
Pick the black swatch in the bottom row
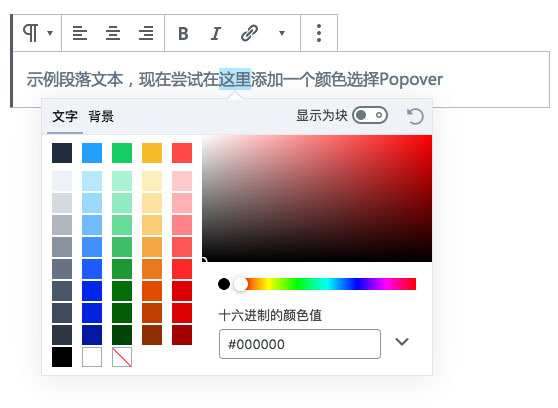point(62,357)
